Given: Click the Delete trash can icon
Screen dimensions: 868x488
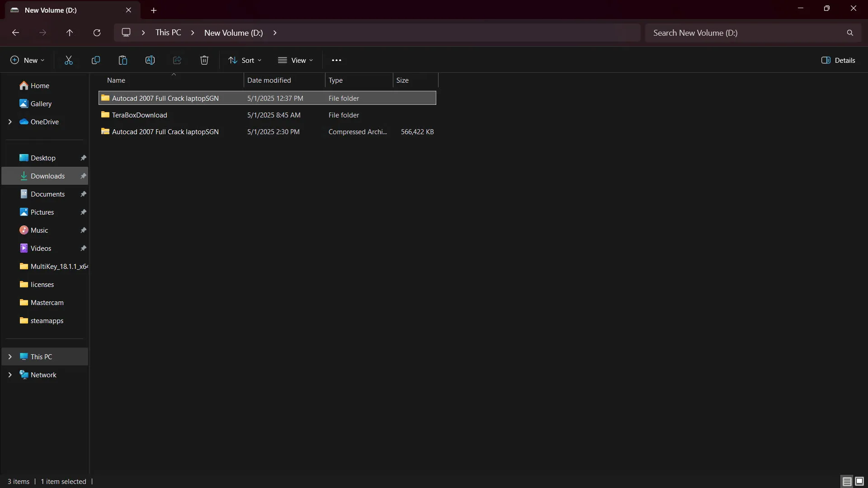Looking at the screenshot, I should pyautogui.click(x=204, y=60).
